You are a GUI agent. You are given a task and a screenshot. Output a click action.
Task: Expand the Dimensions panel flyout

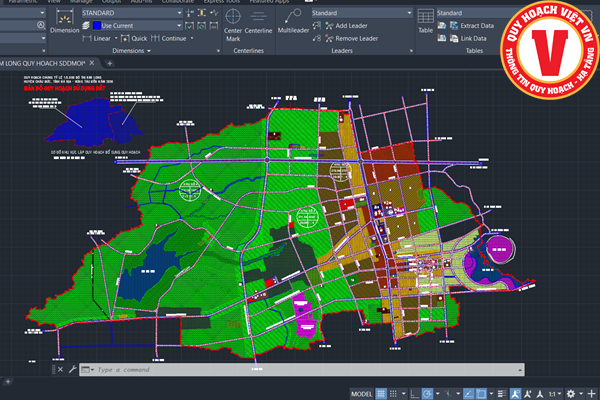point(146,49)
